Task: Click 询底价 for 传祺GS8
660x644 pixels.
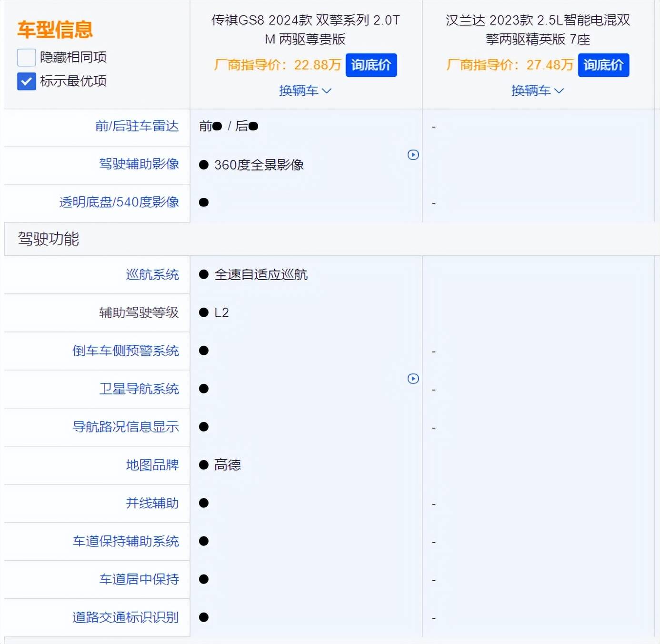Action: 371,65
